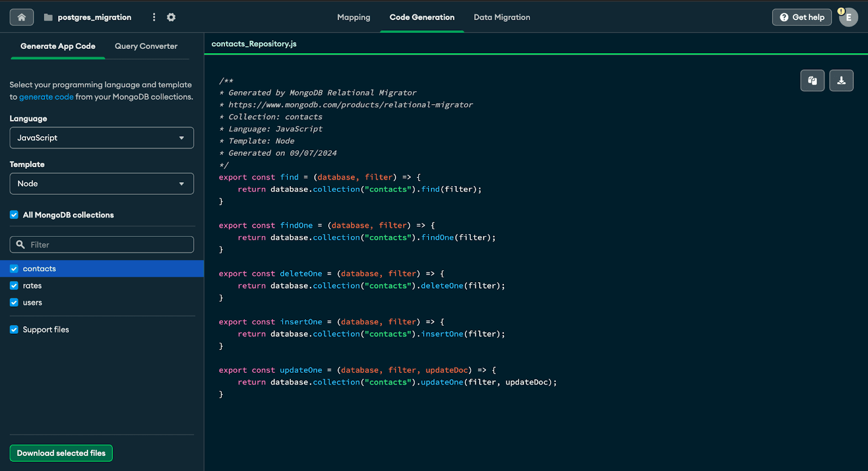Download the contacts_Repository.js file icon
868x471 pixels.
[841, 81]
